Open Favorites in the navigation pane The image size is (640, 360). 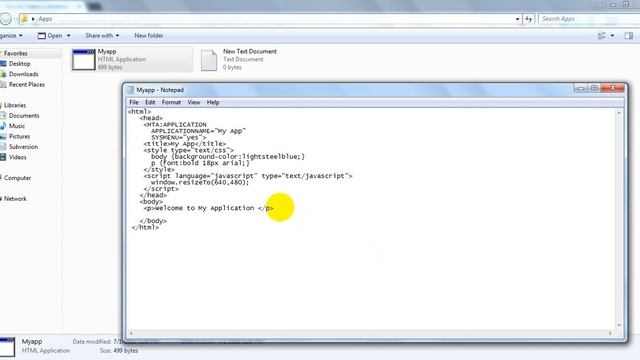coord(16,53)
